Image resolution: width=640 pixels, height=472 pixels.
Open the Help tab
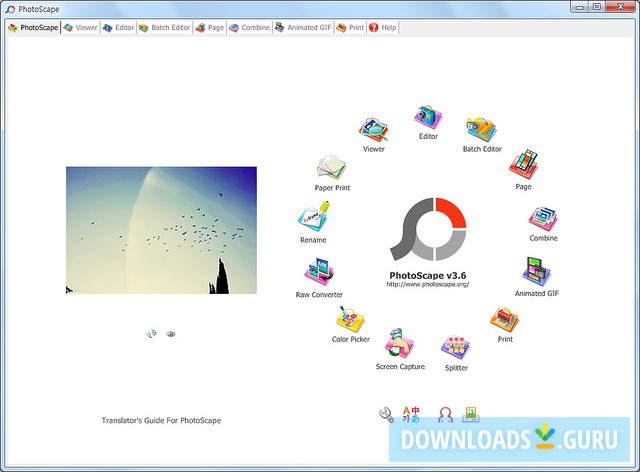point(382,28)
